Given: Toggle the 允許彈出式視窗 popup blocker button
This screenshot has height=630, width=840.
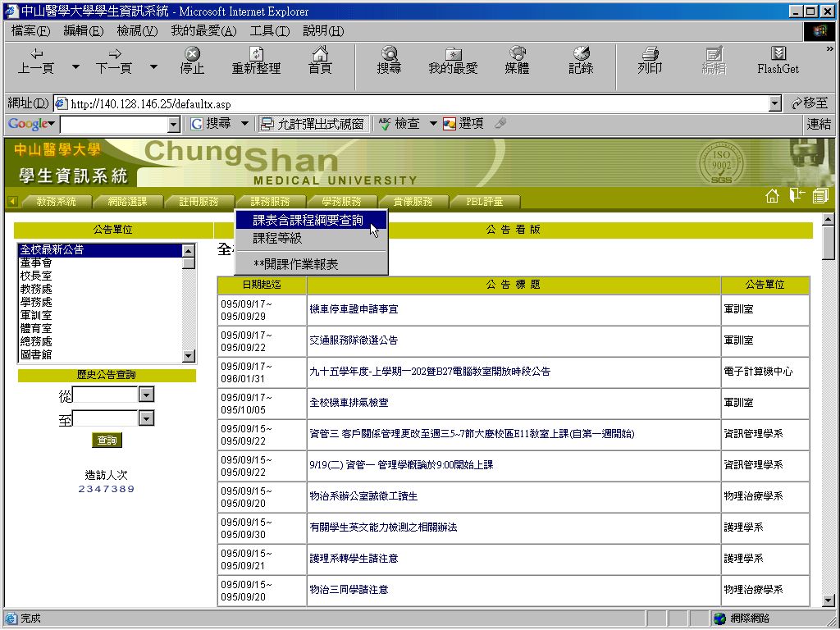Looking at the screenshot, I should [312, 124].
